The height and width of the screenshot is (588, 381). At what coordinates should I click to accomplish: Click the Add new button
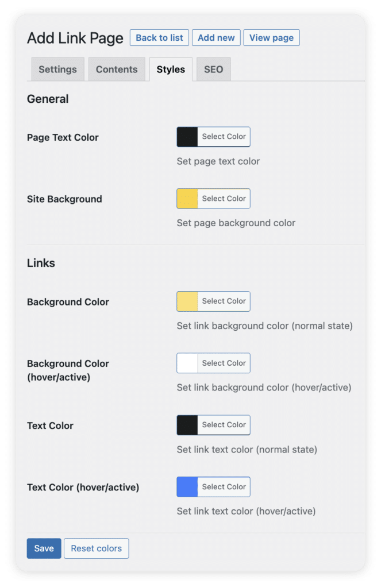216,38
